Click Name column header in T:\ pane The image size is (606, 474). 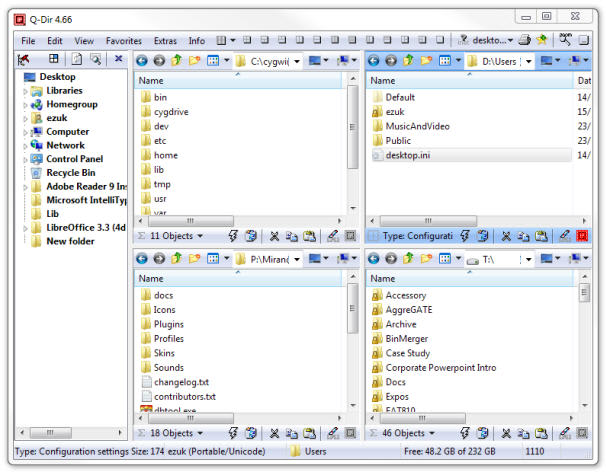tap(470, 278)
